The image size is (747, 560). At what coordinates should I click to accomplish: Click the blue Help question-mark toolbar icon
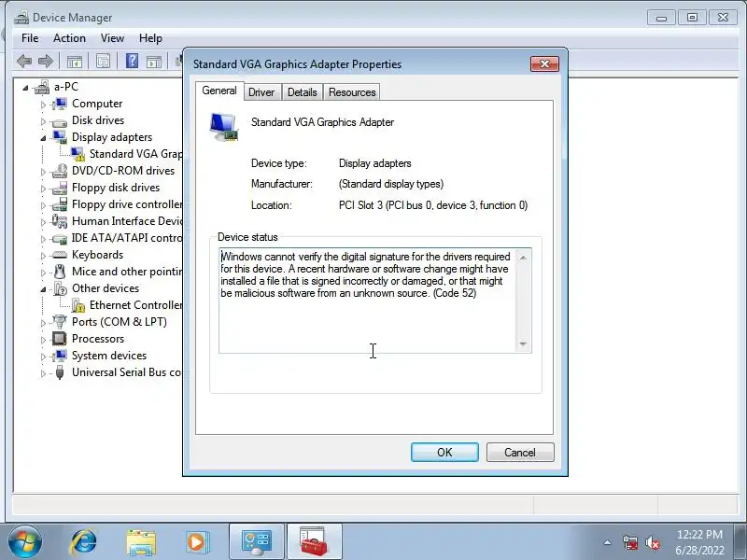coord(132,61)
